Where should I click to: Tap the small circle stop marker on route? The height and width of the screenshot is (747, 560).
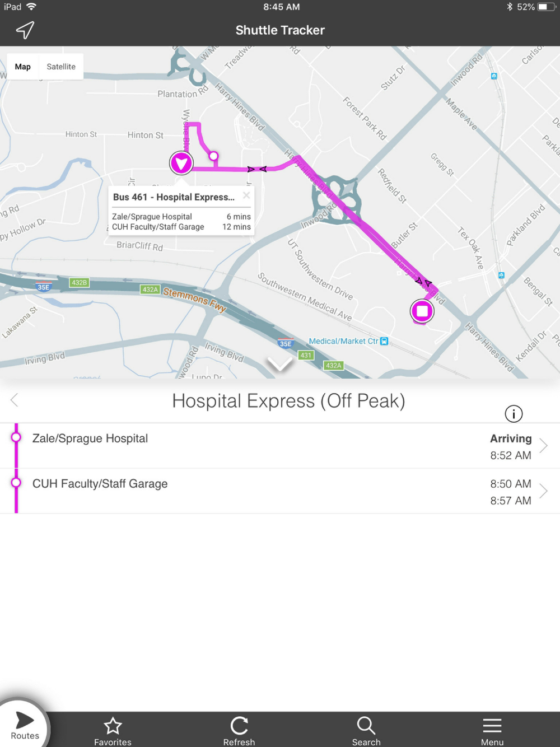pyautogui.click(x=213, y=156)
